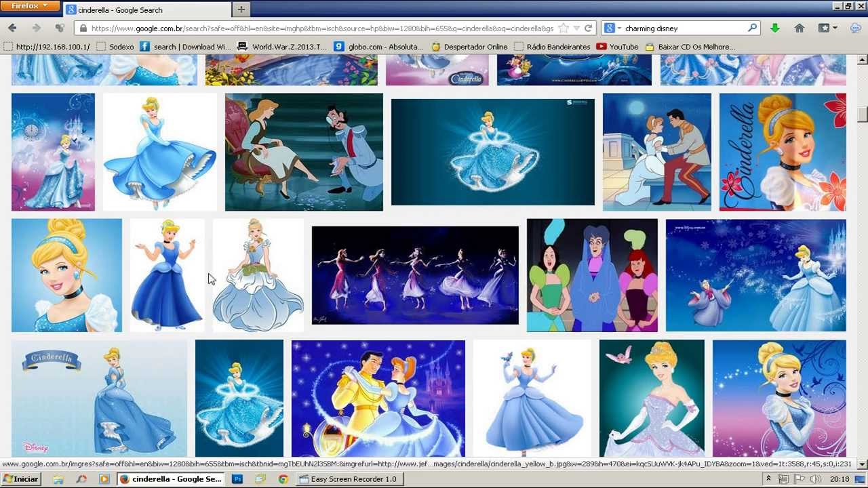Open the Prince Charming dancing in yellow thumbnail
The image size is (868, 488).
coord(378,399)
